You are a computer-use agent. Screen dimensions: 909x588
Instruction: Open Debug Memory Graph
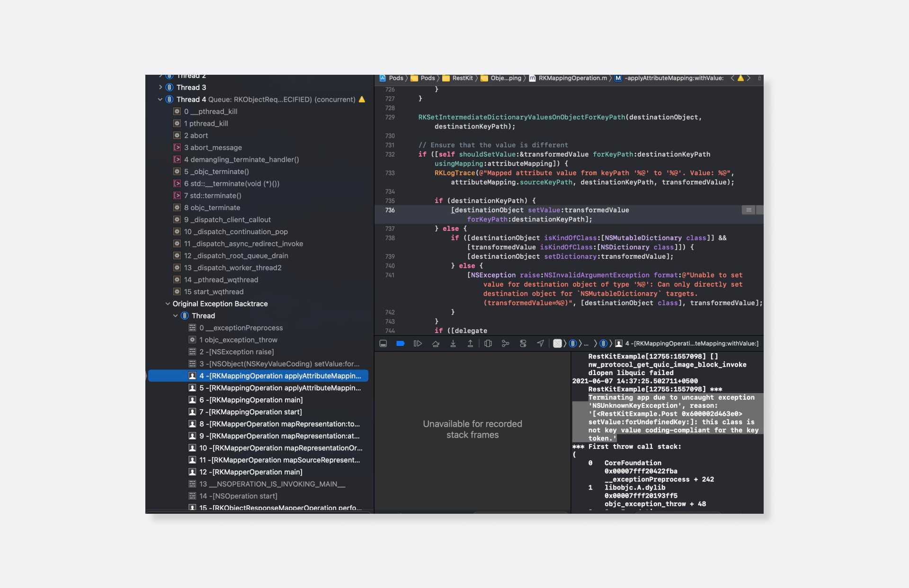pos(506,343)
